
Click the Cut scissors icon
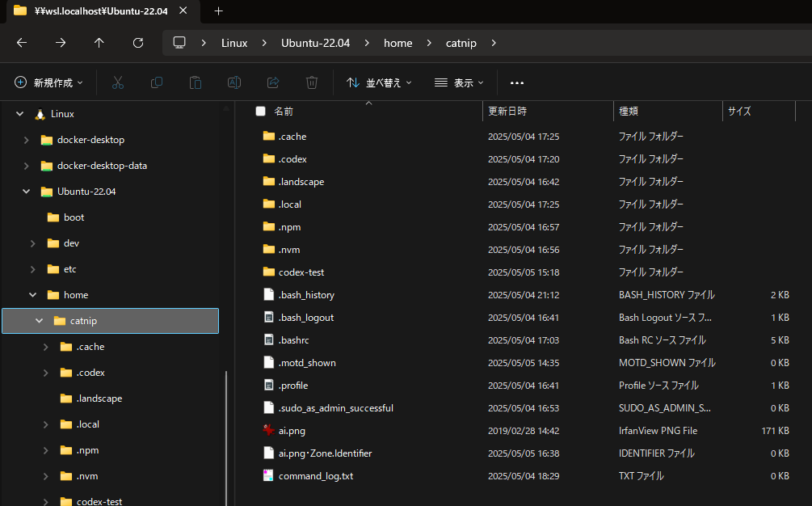click(117, 83)
